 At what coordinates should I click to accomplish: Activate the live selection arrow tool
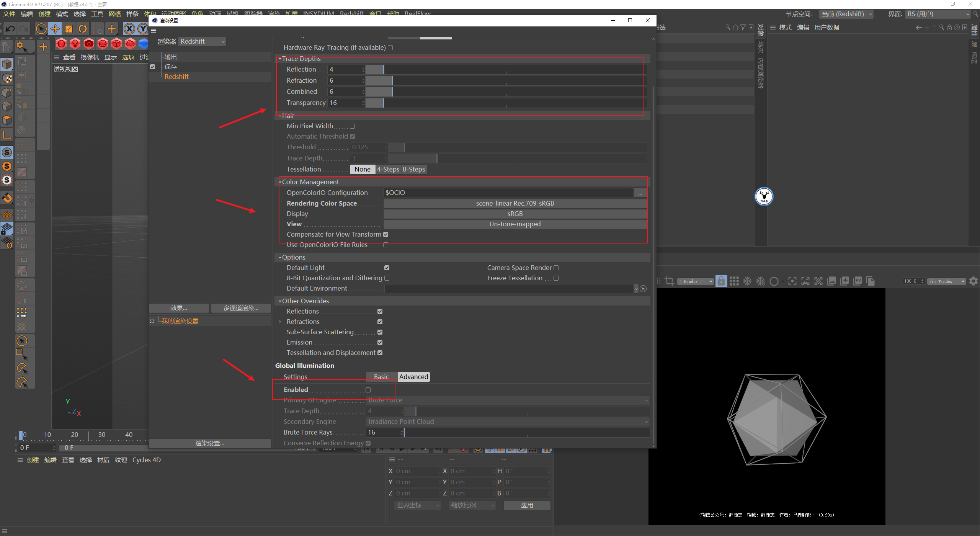tap(41, 29)
